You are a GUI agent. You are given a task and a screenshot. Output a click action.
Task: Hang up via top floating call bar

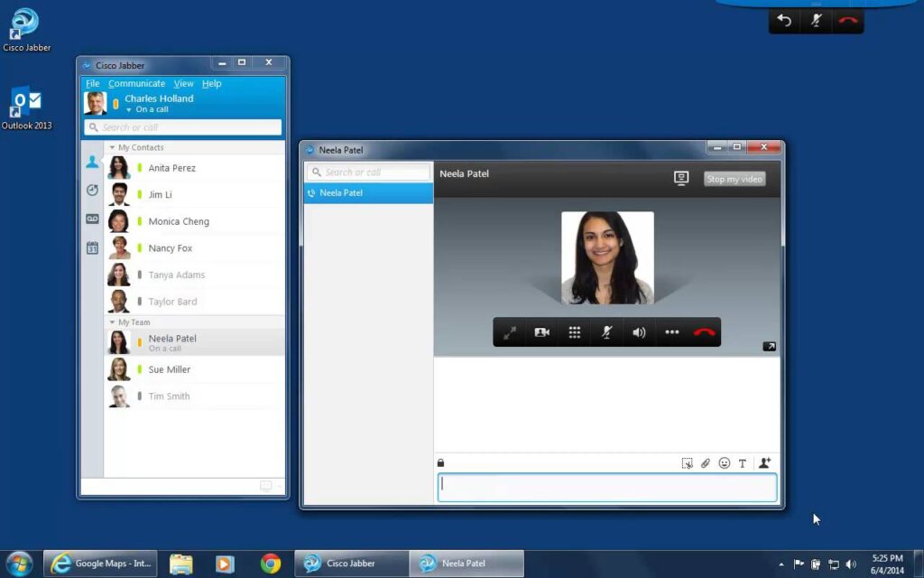pos(848,20)
